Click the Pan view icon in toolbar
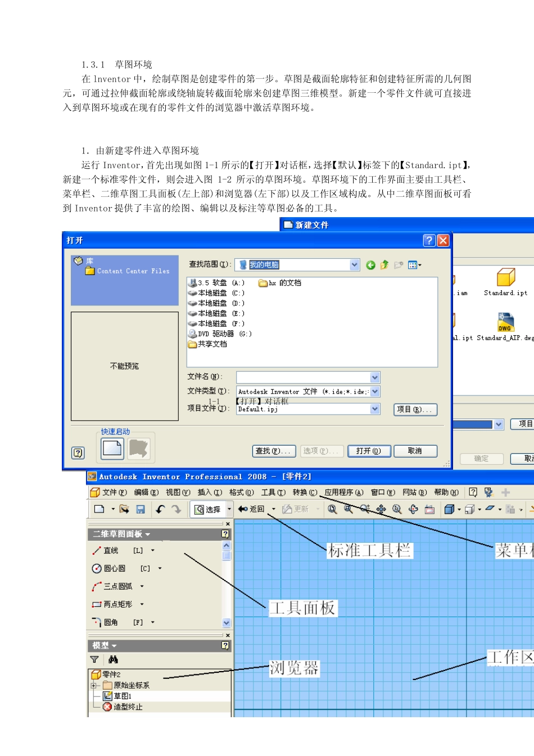The image size is (534, 756). tap(381, 509)
